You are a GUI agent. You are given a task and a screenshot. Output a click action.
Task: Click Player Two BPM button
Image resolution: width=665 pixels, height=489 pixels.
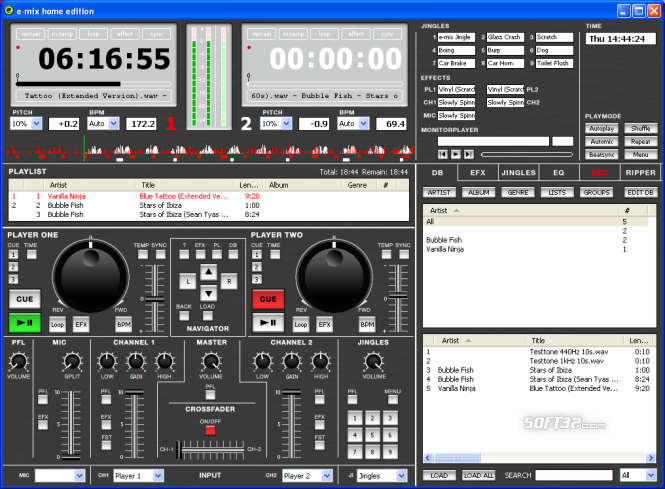(x=367, y=325)
